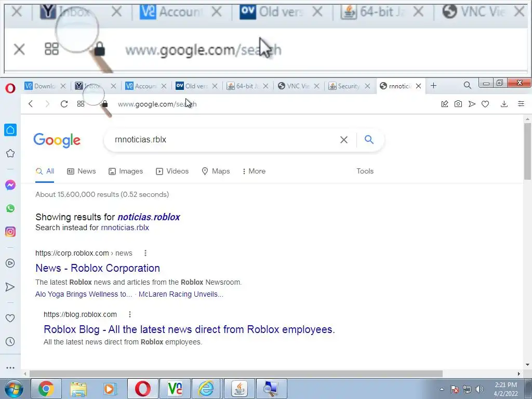Show hidden system tray icons

click(x=442, y=389)
